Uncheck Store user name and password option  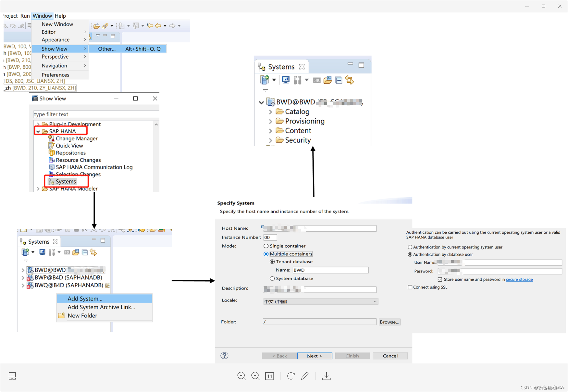tap(440, 279)
